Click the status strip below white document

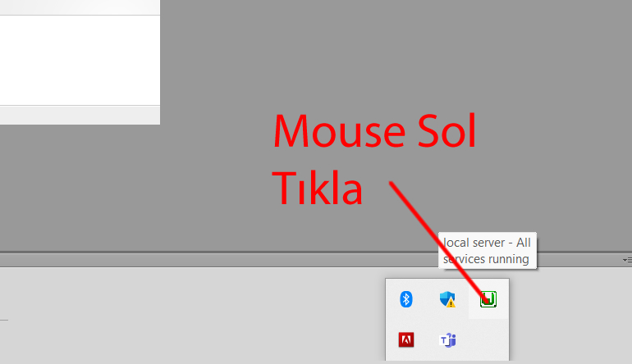point(78,115)
